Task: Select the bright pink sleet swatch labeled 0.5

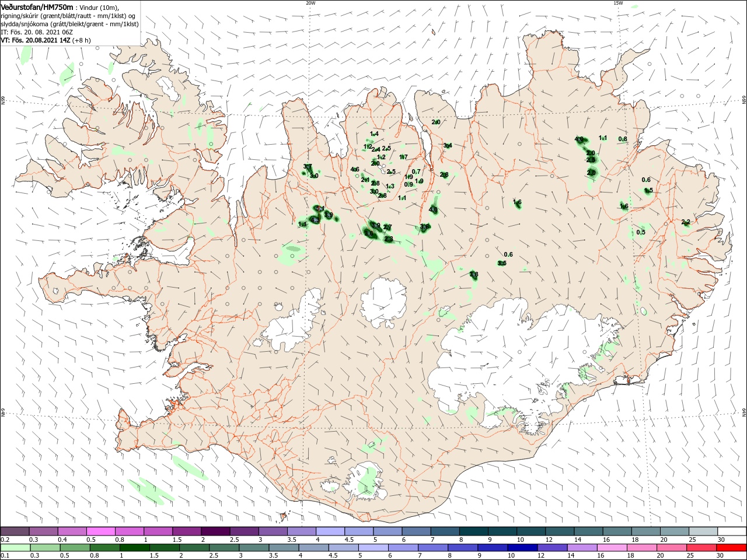Action: click(x=100, y=531)
